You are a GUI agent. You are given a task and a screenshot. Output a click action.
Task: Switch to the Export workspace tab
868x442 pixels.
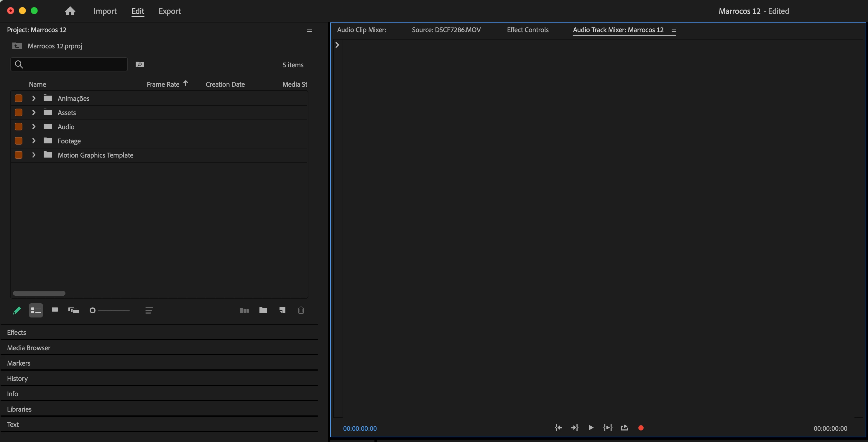click(x=170, y=11)
